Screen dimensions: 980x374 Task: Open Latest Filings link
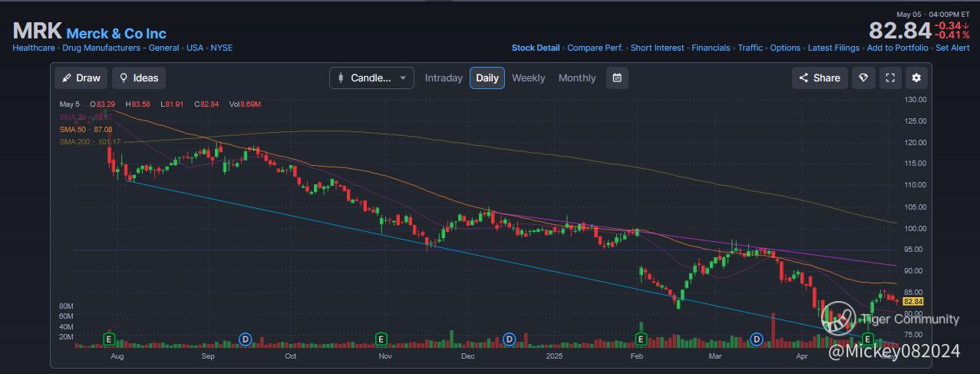pyautogui.click(x=833, y=48)
